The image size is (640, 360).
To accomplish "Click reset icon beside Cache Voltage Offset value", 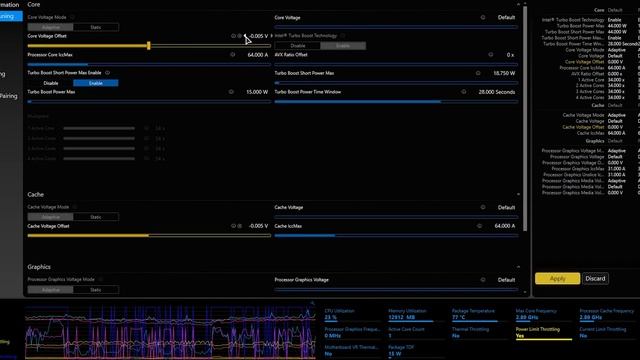I will click(240, 226).
